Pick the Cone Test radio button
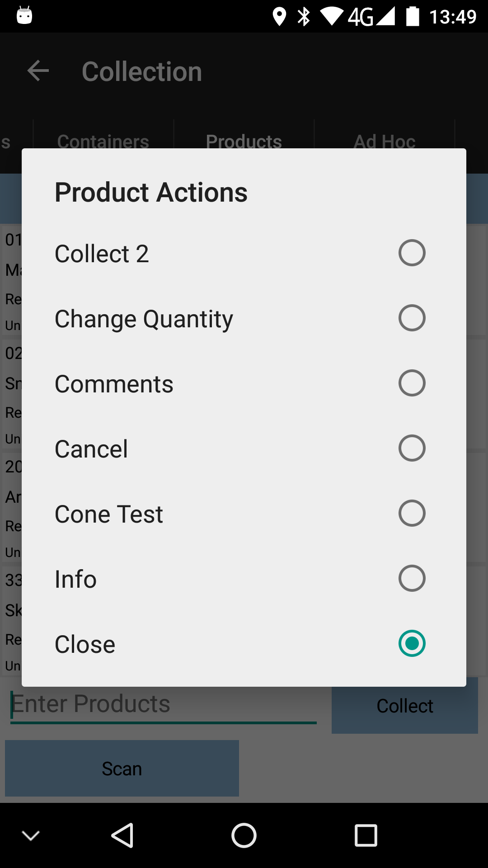 (x=412, y=513)
